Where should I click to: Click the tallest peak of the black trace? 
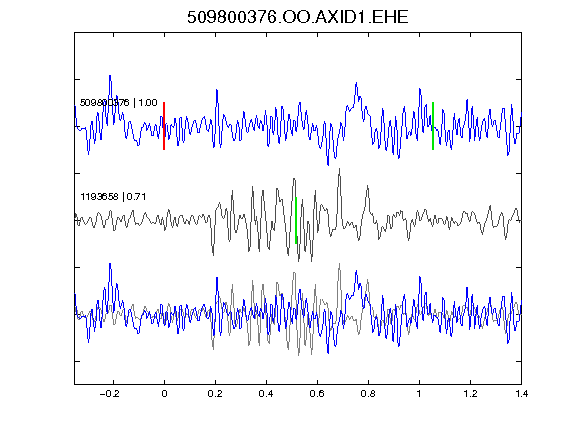339,170
